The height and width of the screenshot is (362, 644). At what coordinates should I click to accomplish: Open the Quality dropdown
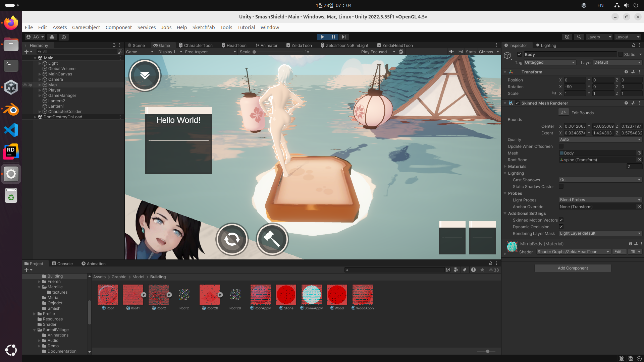[600, 139]
